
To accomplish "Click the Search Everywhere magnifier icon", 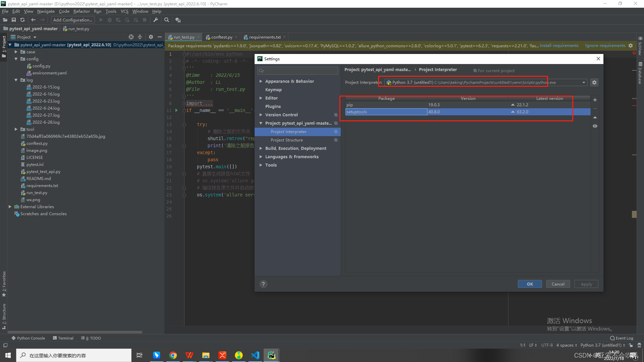I will pos(167,20).
